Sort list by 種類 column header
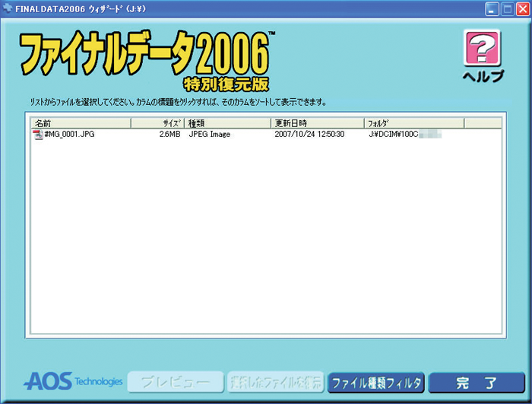The height and width of the screenshot is (404, 532). click(x=227, y=123)
